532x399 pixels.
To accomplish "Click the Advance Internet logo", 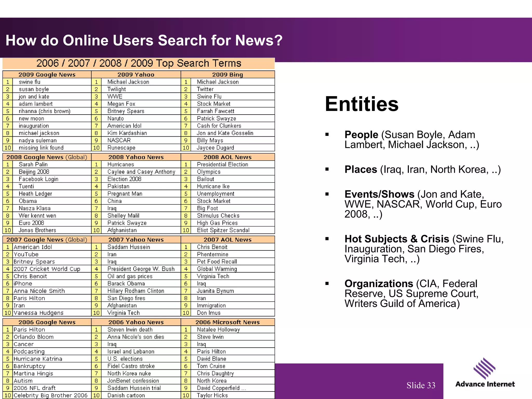I will (485, 373).
